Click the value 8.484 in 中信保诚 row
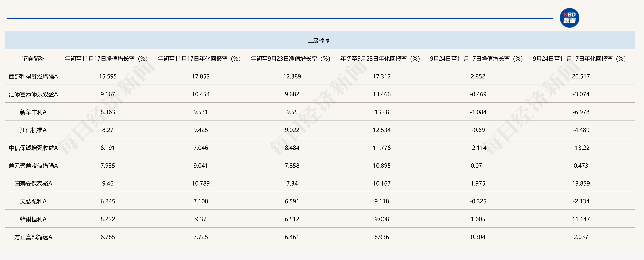 click(292, 148)
